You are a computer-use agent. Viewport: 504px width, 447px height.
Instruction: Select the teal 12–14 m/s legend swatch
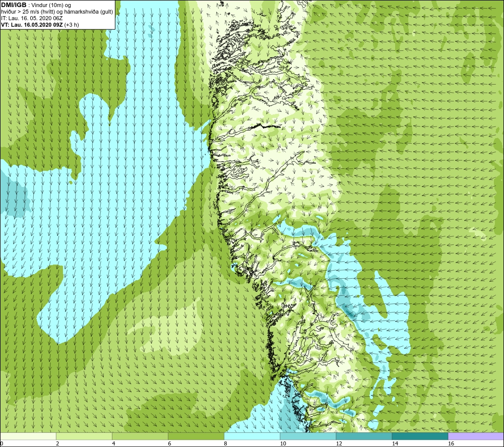[x=364, y=436]
